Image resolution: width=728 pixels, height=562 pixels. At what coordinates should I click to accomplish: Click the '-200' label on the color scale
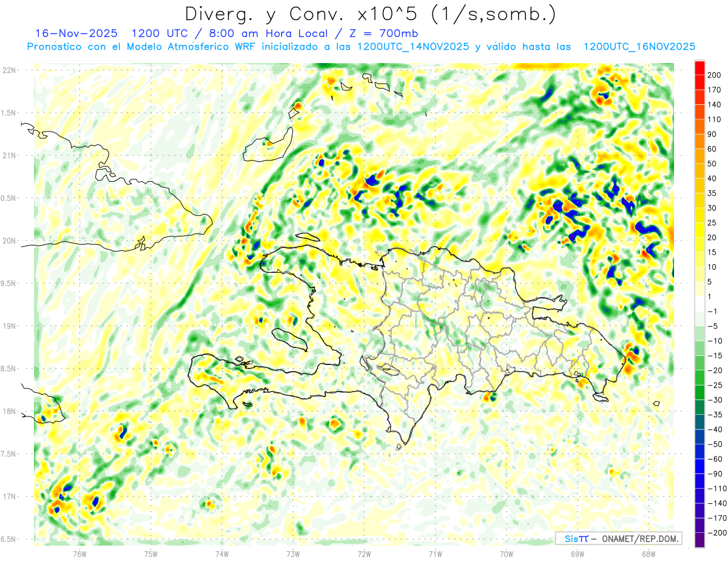click(x=716, y=533)
